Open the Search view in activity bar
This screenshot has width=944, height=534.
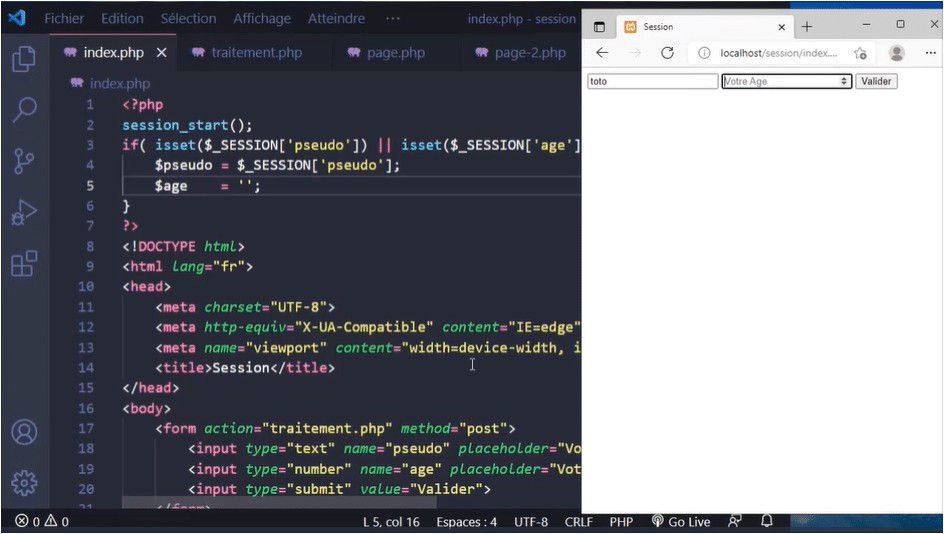click(24, 110)
